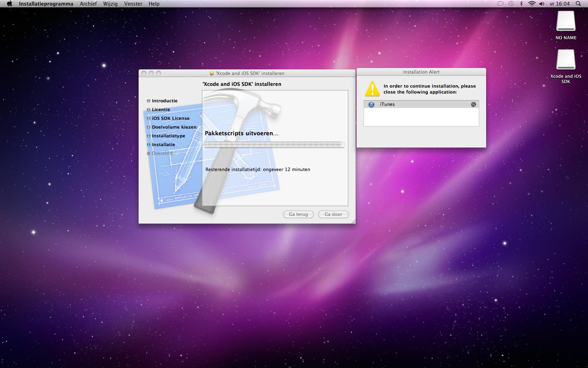Open the Apple menu
Image resolution: width=588 pixels, height=368 pixels.
tap(9, 4)
